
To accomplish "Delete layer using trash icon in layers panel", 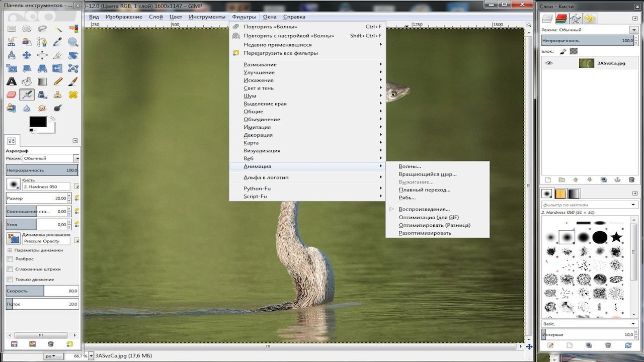I will click(x=631, y=179).
